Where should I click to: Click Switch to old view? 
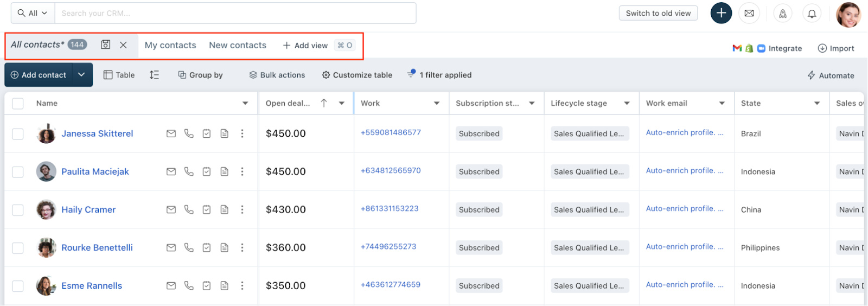[x=658, y=13]
